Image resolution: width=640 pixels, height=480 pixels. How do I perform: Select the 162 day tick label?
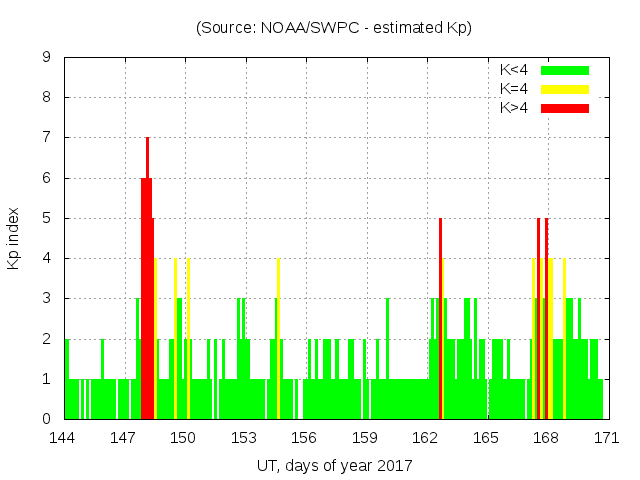pyautogui.click(x=425, y=438)
